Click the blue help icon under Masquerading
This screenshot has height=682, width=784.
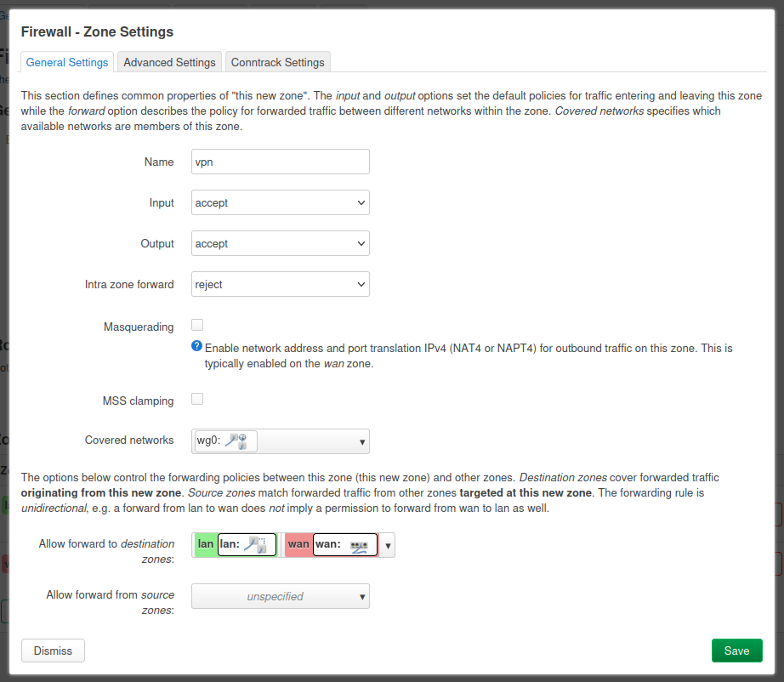tap(196, 346)
